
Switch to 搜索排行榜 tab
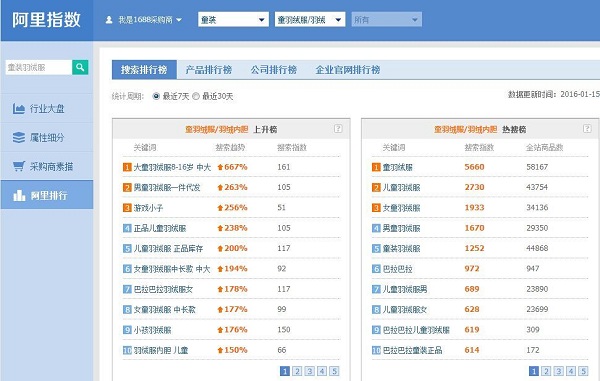tap(144, 70)
